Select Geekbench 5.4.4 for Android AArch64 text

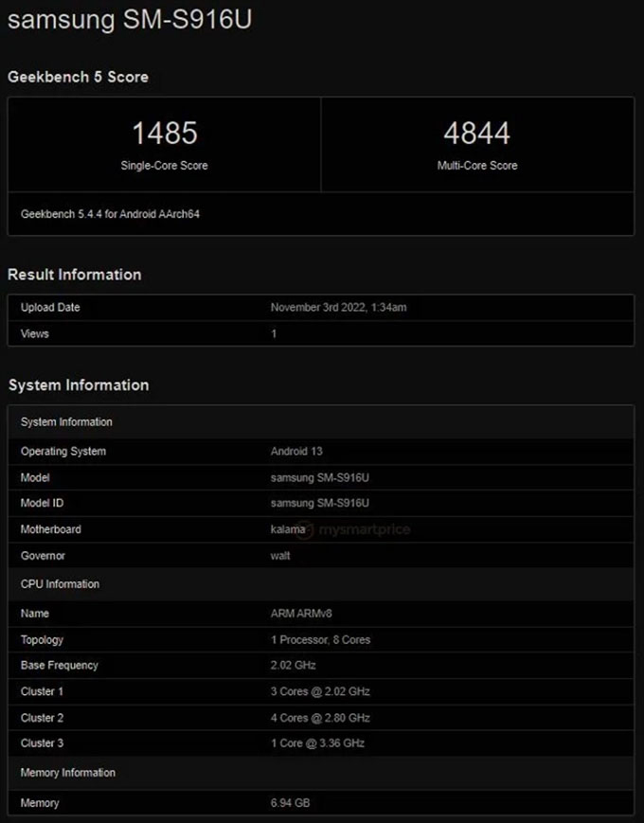click(x=110, y=214)
